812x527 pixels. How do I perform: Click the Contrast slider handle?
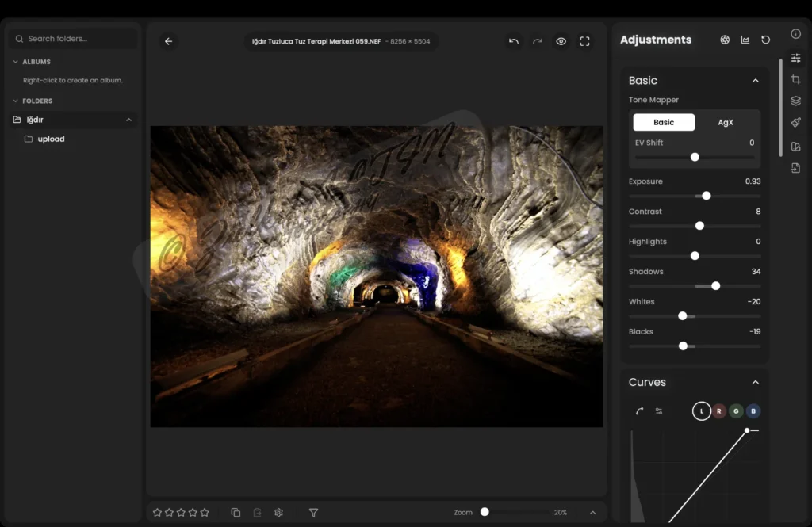(x=699, y=226)
